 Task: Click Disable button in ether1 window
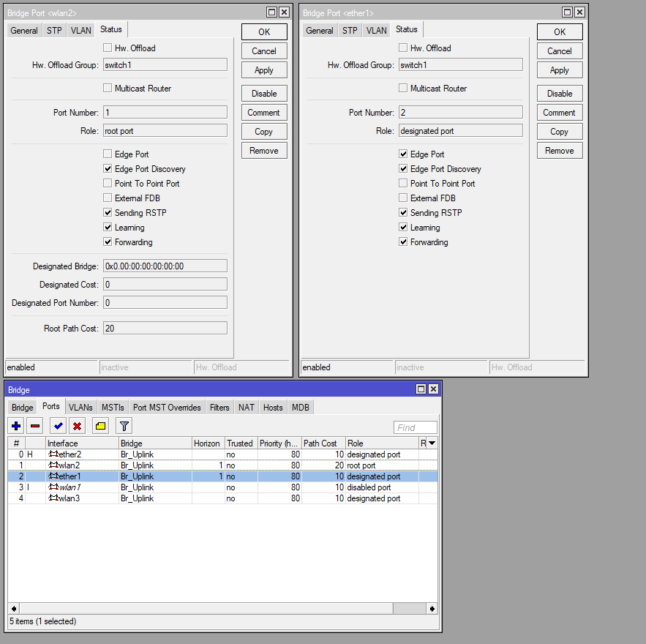pyautogui.click(x=560, y=94)
